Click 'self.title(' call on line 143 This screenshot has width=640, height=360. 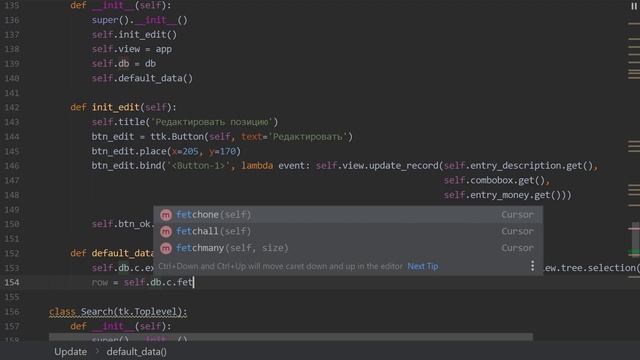[x=185, y=122]
